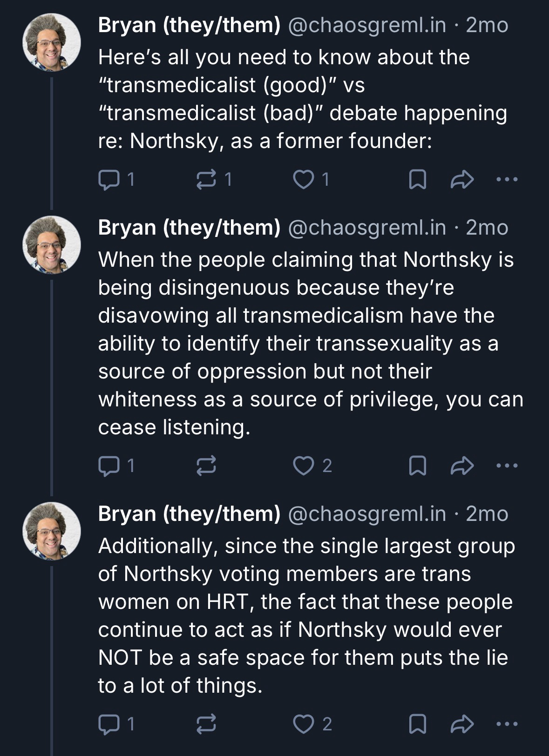Share the 'cease listening' post
The width and height of the screenshot is (549, 756).
pyautogui.click(x=462, y=466)
